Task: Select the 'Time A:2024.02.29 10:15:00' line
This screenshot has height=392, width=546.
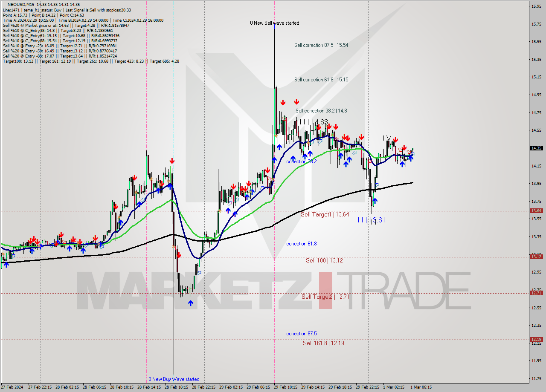Action: click(83, 20)
